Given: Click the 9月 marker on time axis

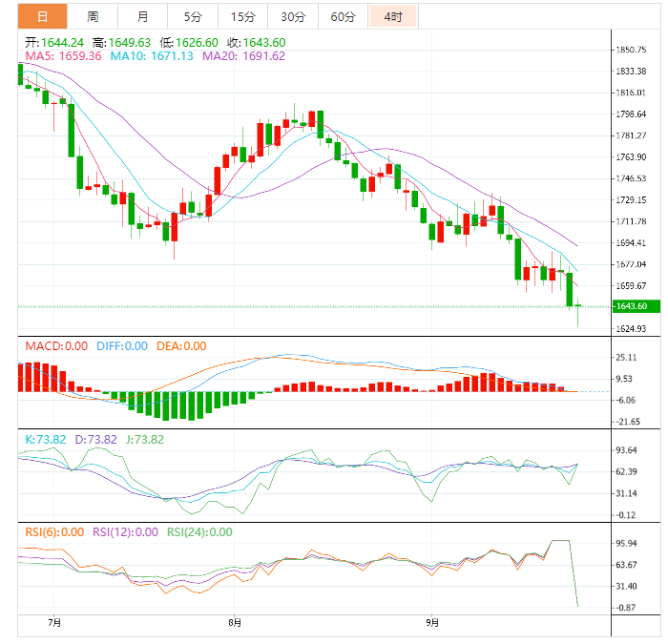Looking at the screenshot, I should click(x=432, y=623).
